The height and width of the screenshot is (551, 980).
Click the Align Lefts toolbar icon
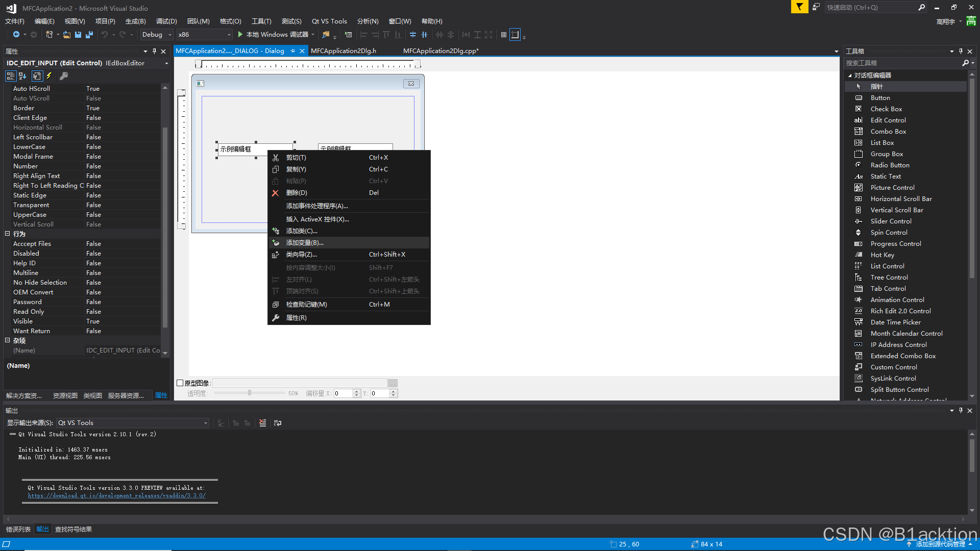pyautogui.click(x=363, y=34)
